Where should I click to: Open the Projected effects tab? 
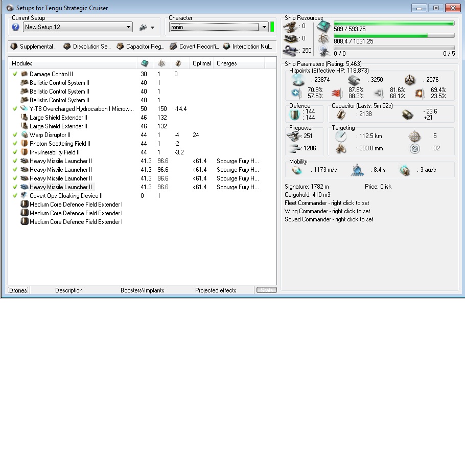[216, 290]
